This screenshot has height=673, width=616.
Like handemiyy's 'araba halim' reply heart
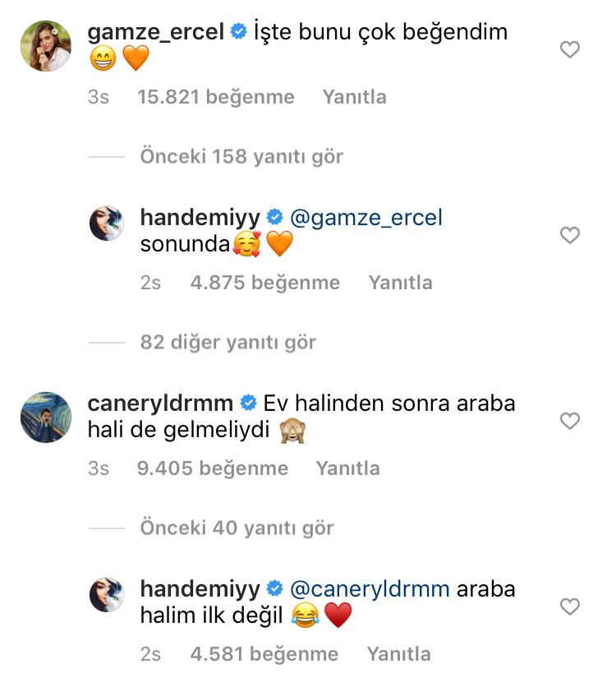pyautogui.click(x=570, y=606)
